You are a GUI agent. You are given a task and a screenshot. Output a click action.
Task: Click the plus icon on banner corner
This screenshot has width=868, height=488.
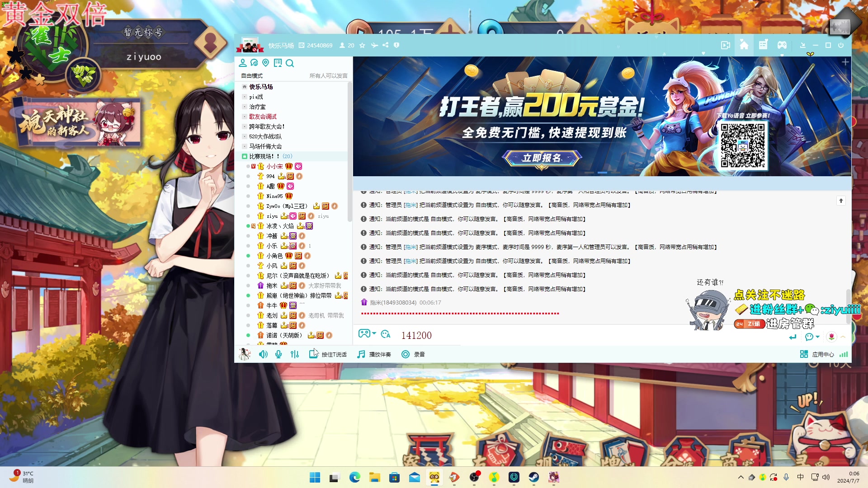[845, 62]
